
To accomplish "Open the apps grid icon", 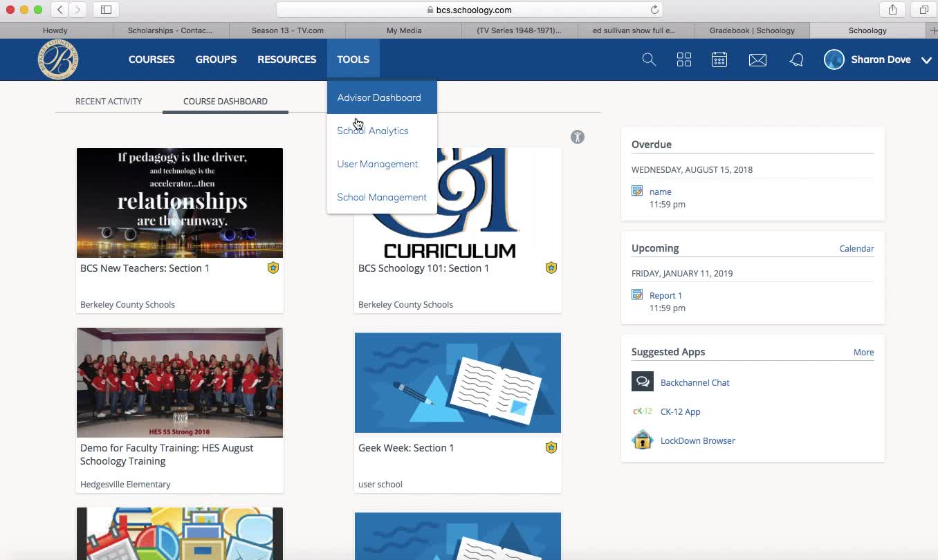I will (684, 59).
